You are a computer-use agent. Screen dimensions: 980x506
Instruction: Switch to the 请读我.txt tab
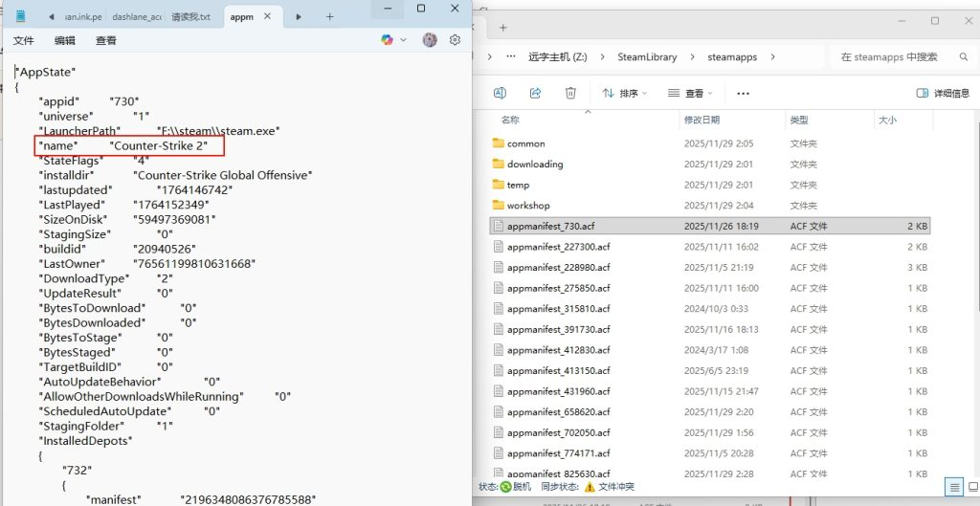point(191,17)
